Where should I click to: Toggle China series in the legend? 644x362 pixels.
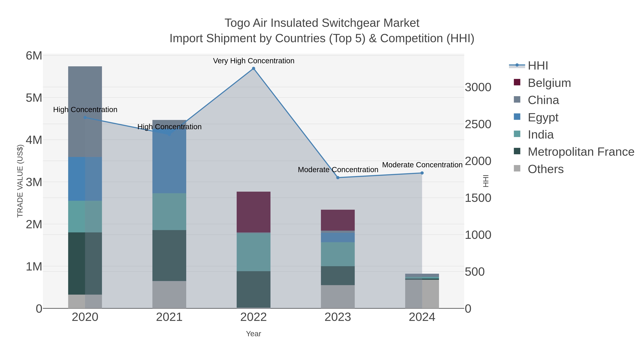[x=536, y=100]
